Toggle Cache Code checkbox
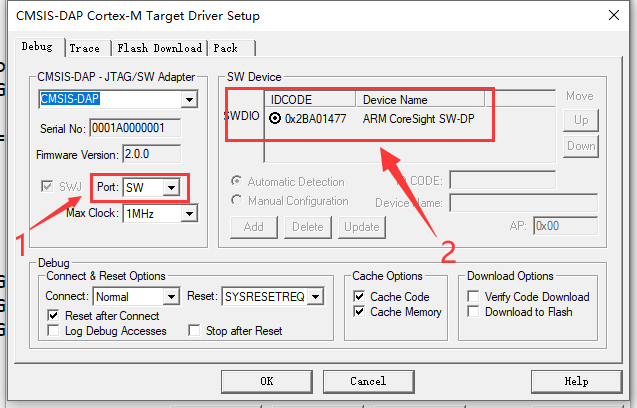The image size is (637, 408). (359, 296)
